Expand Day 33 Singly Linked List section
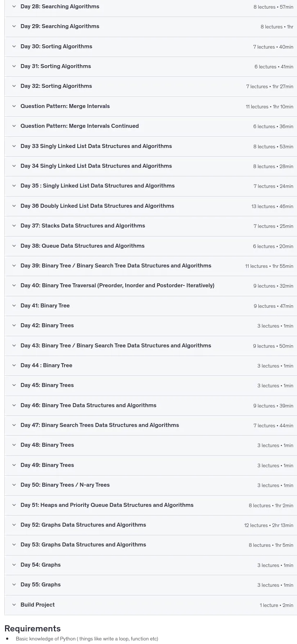The height and width of the screenshot is (644, 297). click(150, 146)
